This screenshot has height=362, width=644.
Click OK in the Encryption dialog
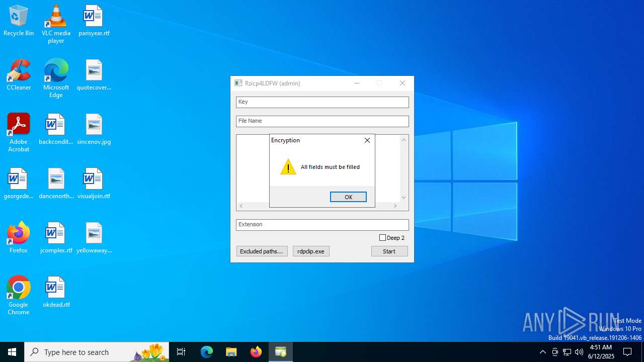(x=348, y=197)
